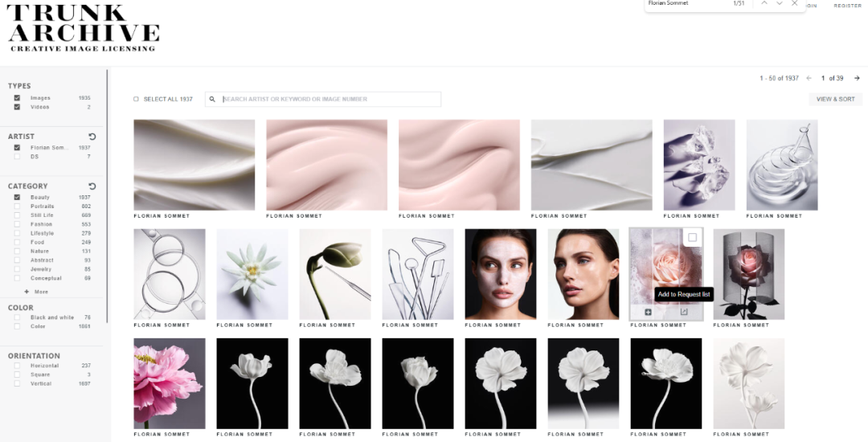Viewport: 868px width, 442px height.
Task: Click the Types section heading
Action: pyautogui.click(x=19, y=86)
